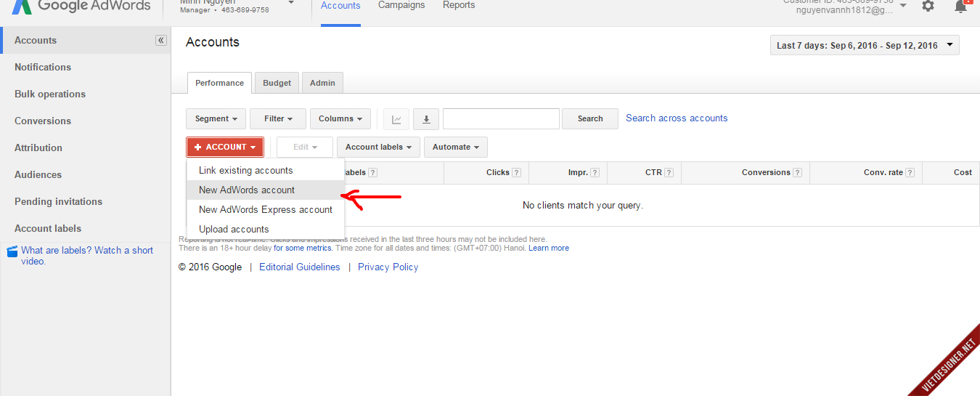
Task: Open the Segment dropdown
Action: (216, 119)
